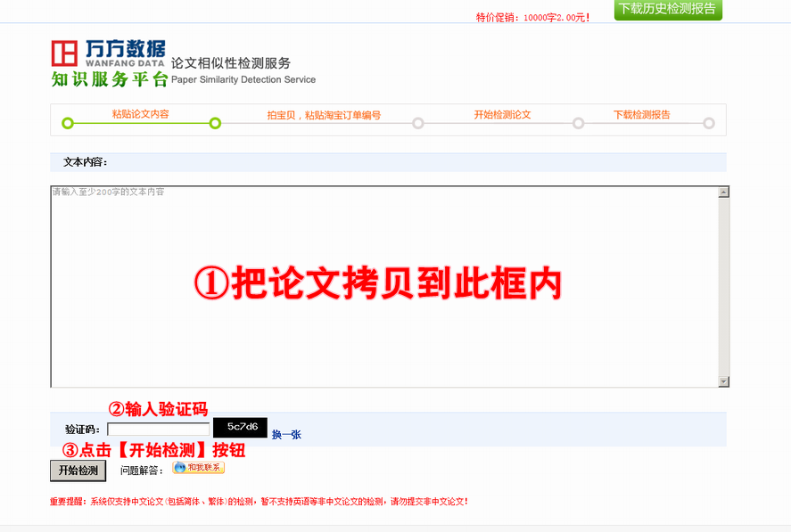The width and height of the screenshot is (791, 532).
Task: Click the progress dot before 开始检测论文
Action: point(417,124)
